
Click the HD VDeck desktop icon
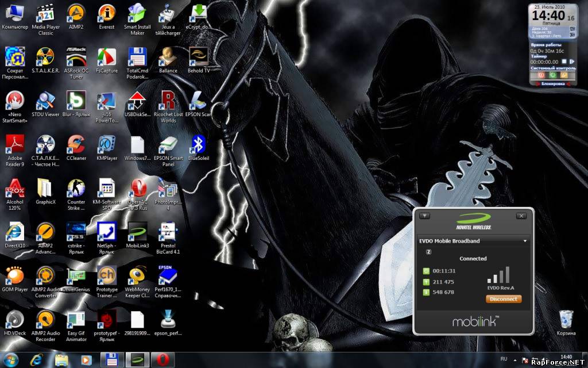coord(14,323)
